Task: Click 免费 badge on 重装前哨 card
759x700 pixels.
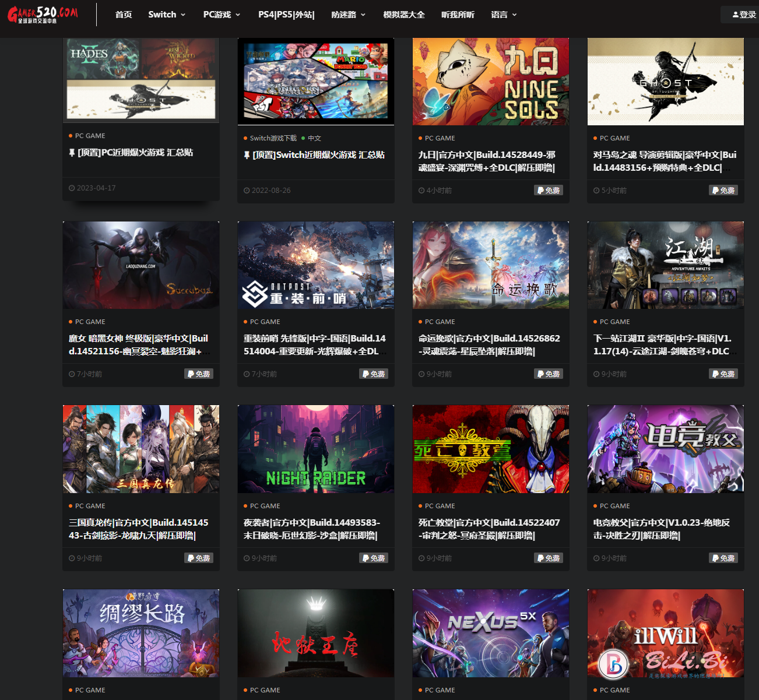Action: pos(373,374)
